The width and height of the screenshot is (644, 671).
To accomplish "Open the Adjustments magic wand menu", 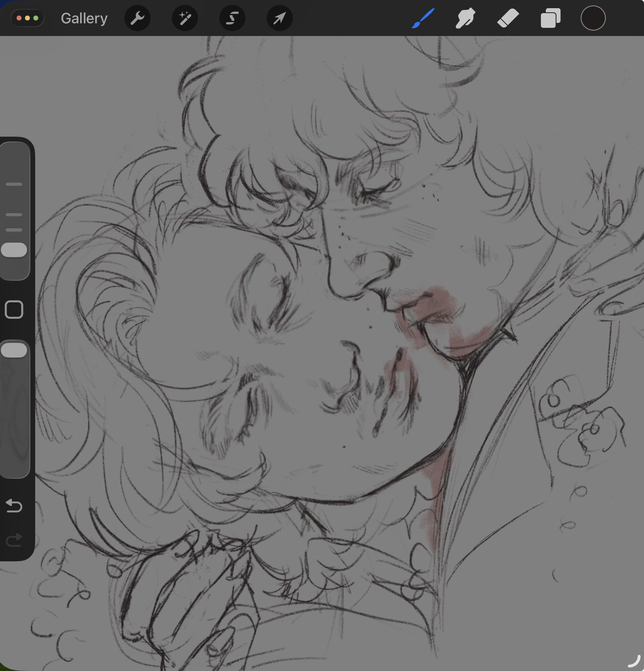I will pos(185,18).
